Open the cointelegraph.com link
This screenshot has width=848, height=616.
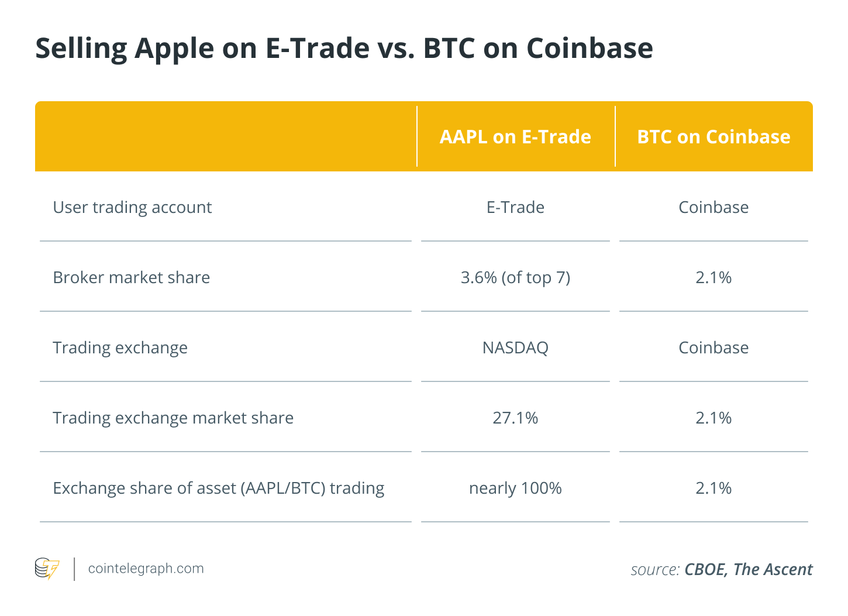click(x=146, y=569)
